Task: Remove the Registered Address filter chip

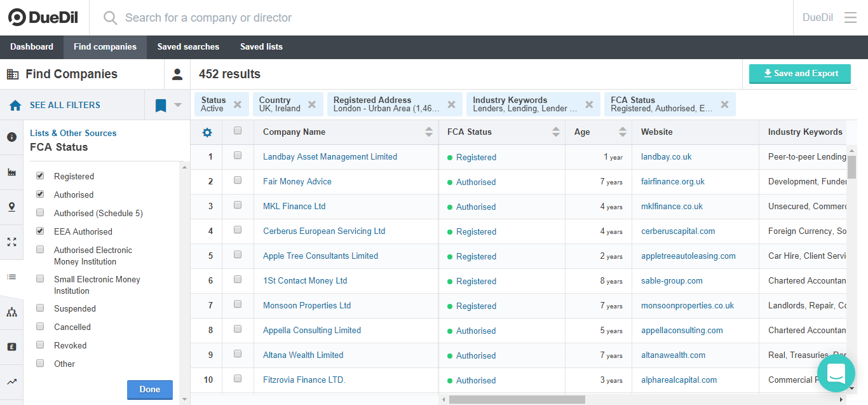Action: [451, 104]
